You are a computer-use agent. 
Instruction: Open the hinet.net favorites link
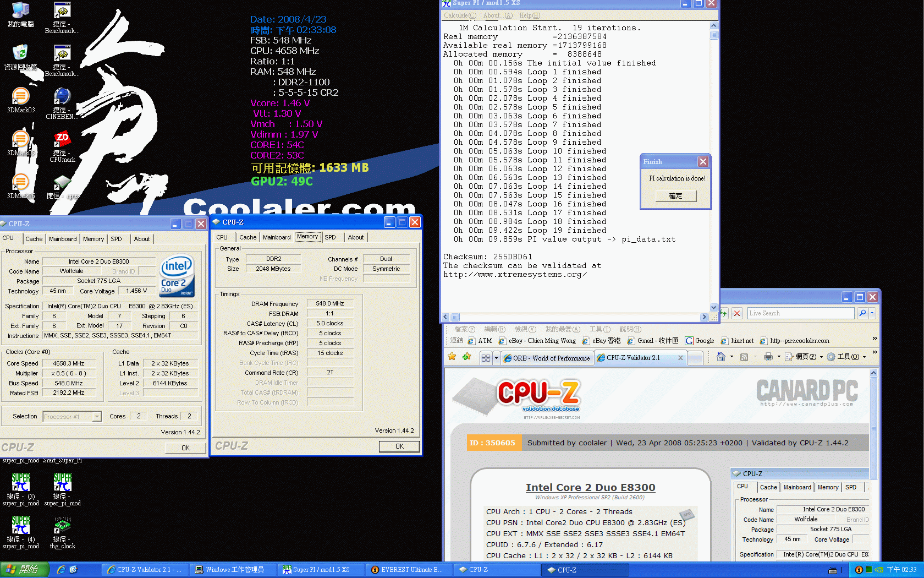pos(737,341)
